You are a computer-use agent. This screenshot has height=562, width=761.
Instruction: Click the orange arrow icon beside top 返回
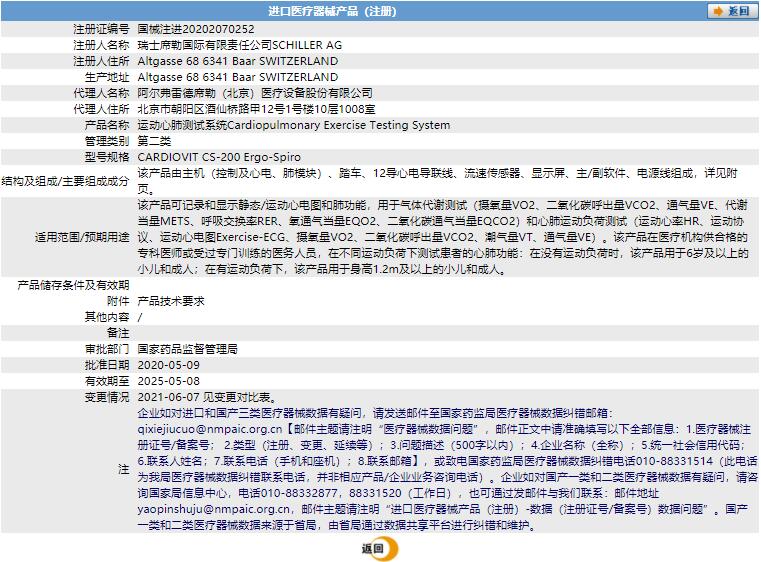718,11
